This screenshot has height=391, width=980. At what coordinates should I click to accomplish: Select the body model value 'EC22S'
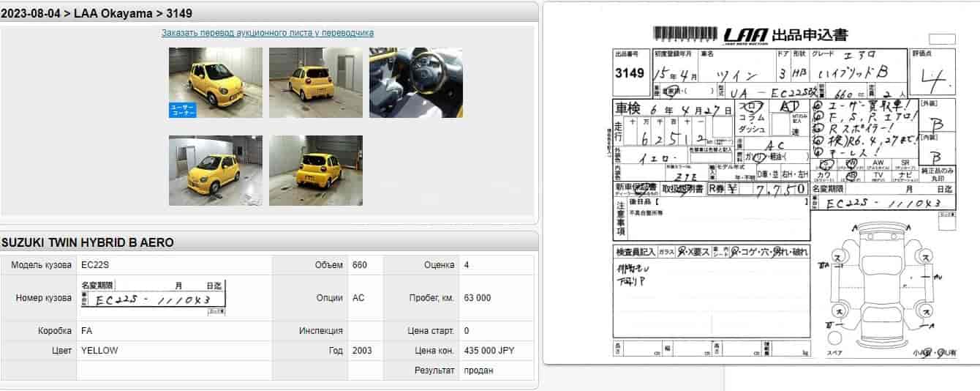pos(95,265)
